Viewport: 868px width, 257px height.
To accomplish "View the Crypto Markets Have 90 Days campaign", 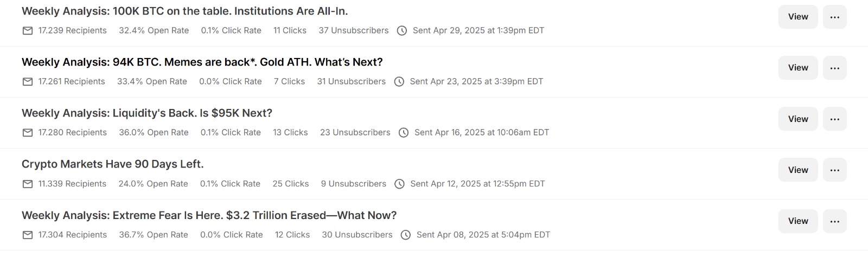I will (x=797, y=170).
